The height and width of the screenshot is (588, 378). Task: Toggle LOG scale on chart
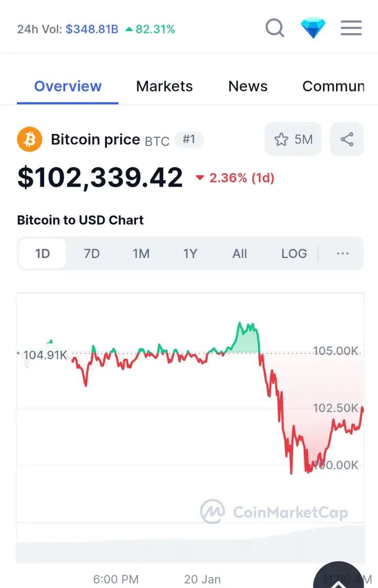[294, 254]
